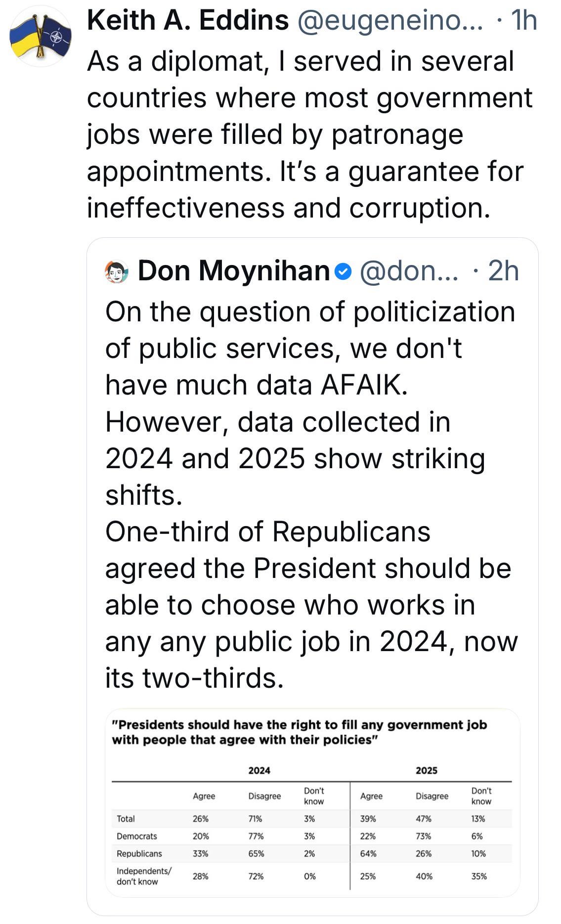The width and height of the screenshot is (561, 924).
Task: Open the truncated @don... handle
Action: pyautogui.click(x=409, y=271)
